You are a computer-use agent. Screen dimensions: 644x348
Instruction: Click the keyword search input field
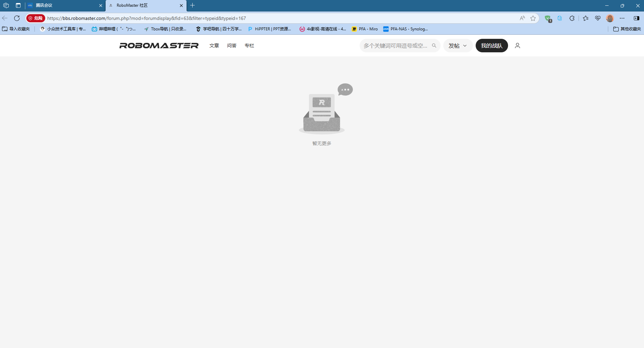coord(395,46)
